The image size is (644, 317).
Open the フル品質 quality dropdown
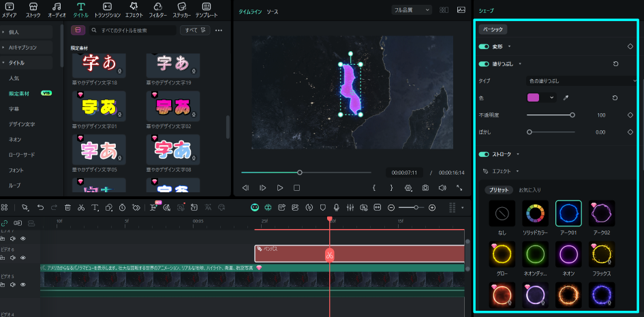tap(412, 10)
